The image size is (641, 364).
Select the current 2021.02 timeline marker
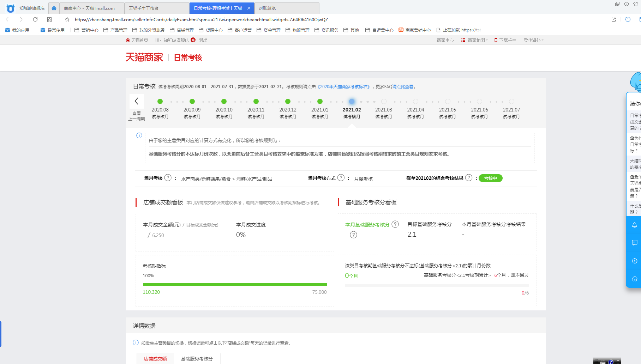352,102
